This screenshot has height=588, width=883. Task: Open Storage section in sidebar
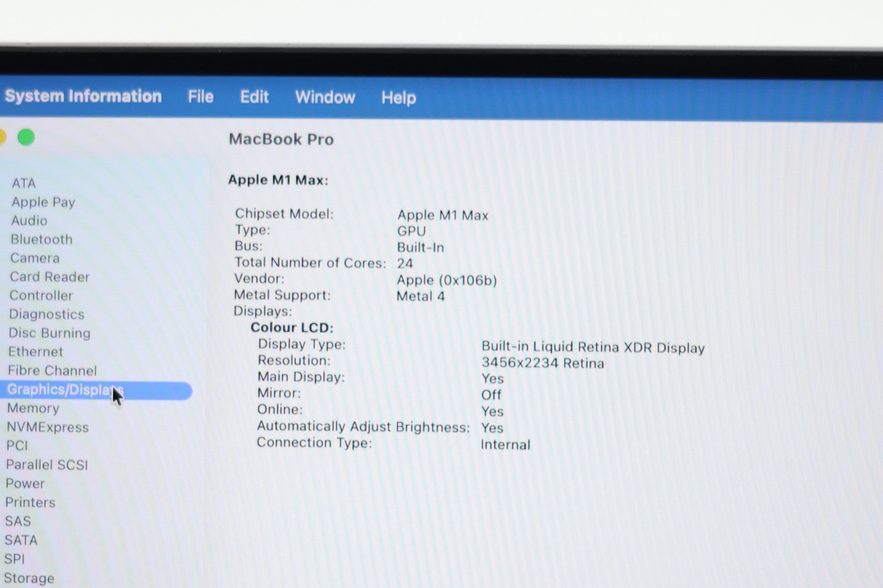(29, 578)
